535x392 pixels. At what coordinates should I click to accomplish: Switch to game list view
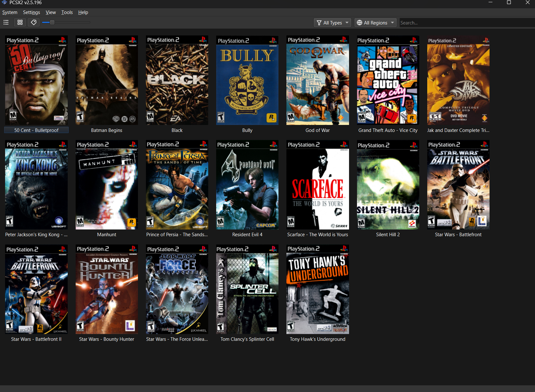pyautogui.click(x=6, y=22)
